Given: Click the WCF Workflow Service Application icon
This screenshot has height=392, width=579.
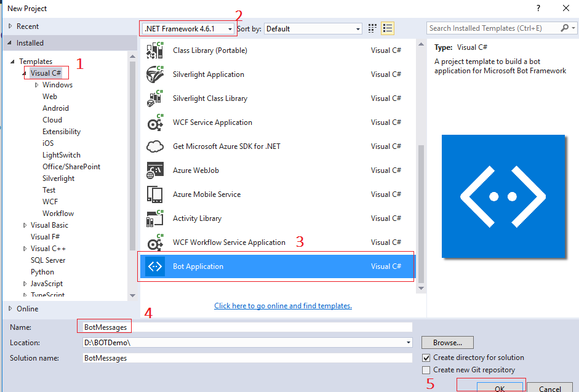Looking at the screenshot, I should [x=155, y=242].
